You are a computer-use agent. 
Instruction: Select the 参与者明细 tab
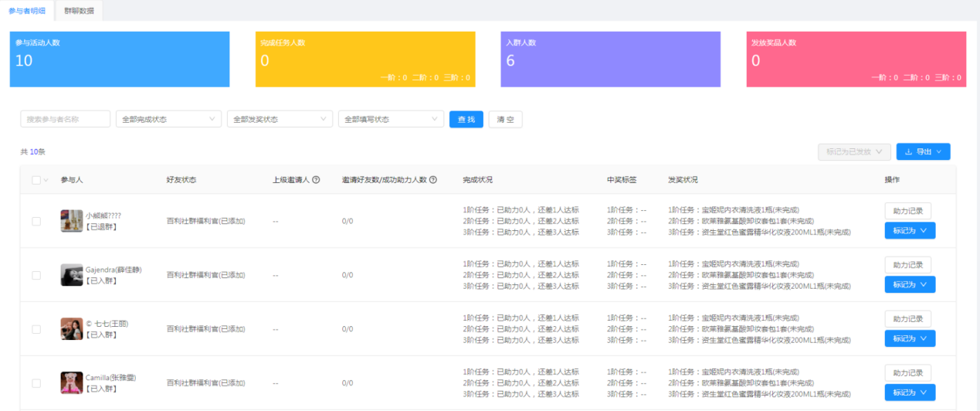coord(27,11)
